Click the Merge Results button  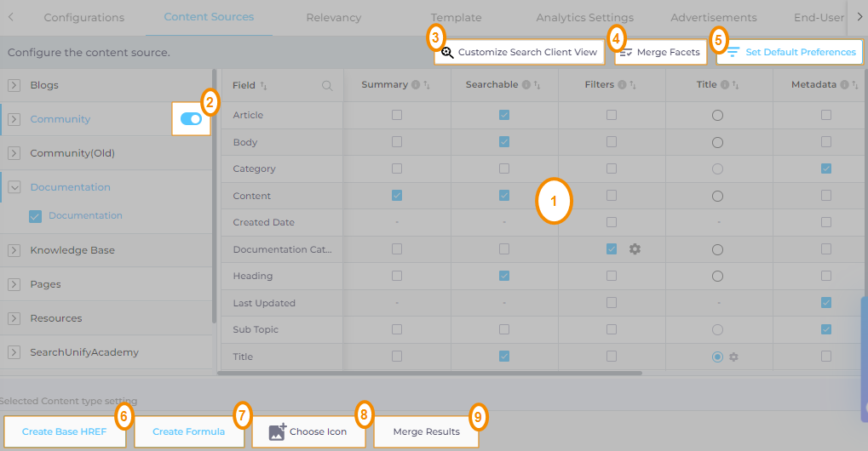[426, 431]
